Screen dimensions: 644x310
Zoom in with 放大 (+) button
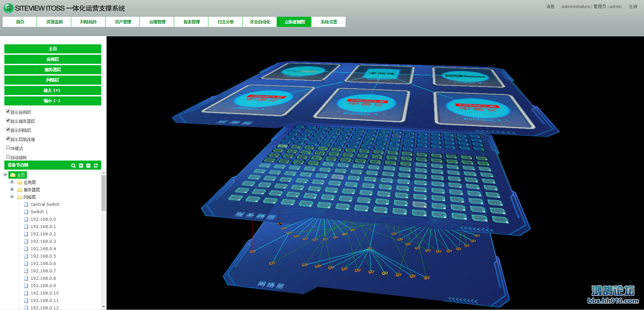coord(53,91)
